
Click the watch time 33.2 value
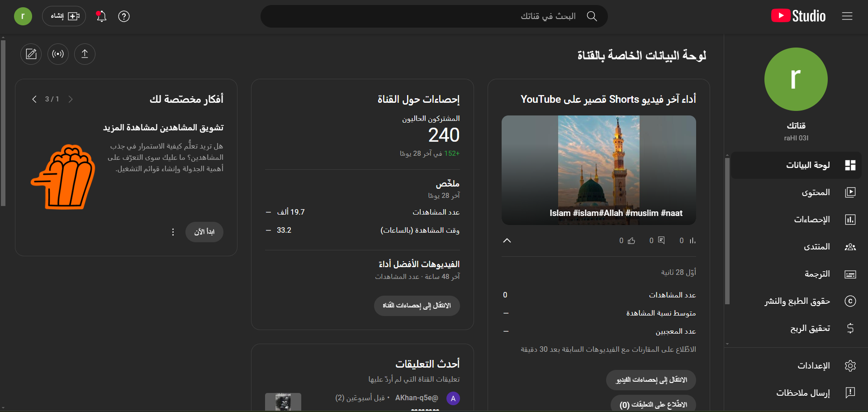[x=284, y=230]
